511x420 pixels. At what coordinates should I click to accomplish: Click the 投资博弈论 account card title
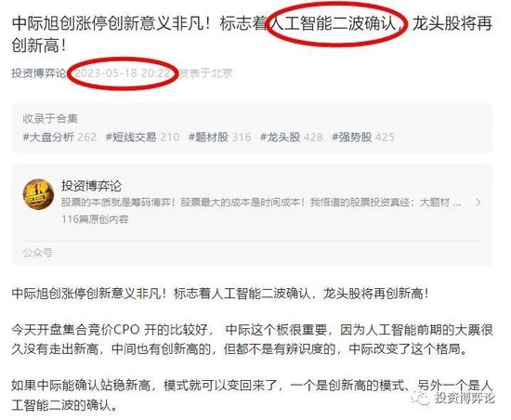[x=91, y=186]
